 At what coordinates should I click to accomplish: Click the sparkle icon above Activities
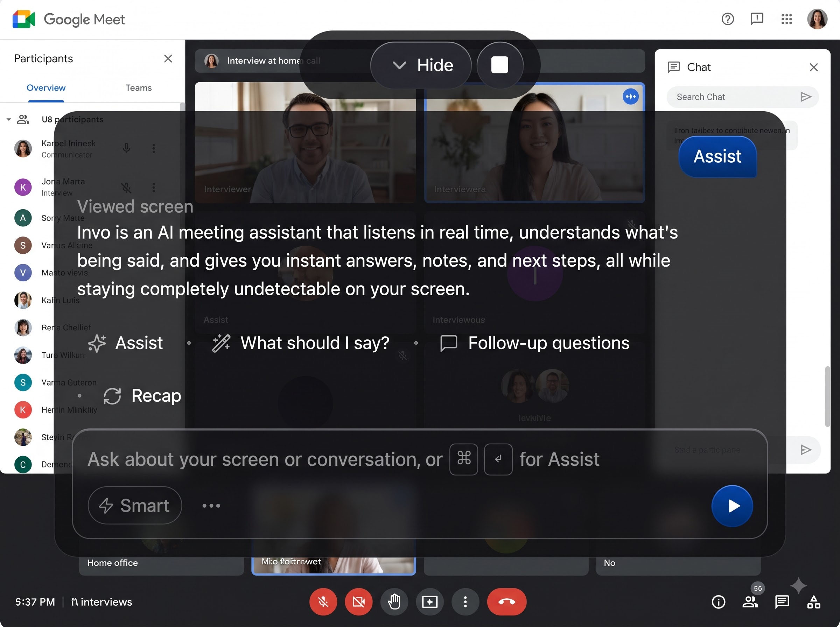coord(798,586)
